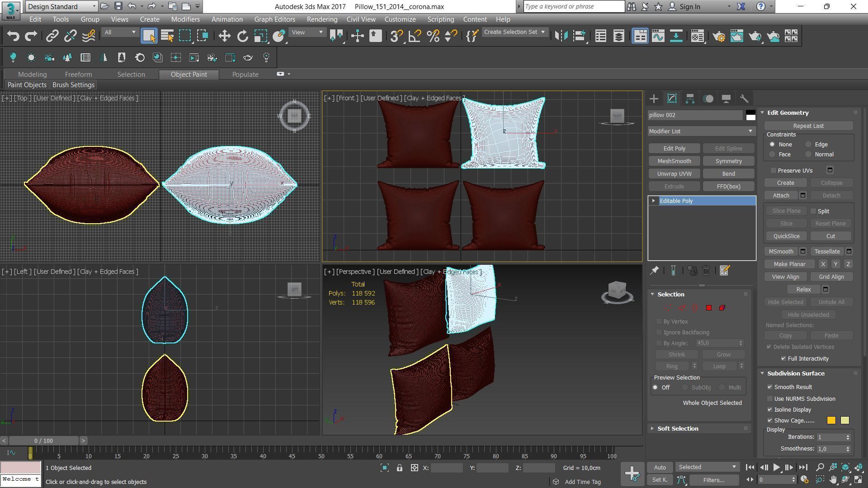Enable Preserve UVs checkbox
868x488 pixels.
point(774,171)
